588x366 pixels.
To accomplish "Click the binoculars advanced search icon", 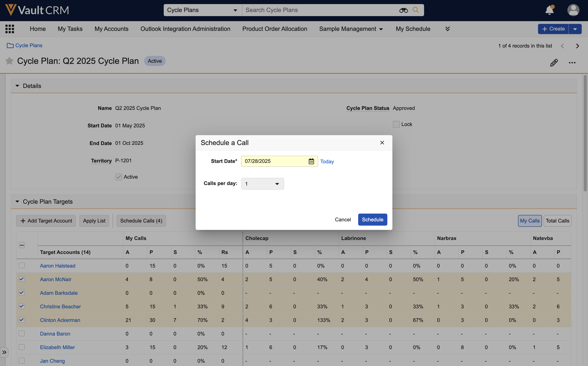I will pos(403,10).
